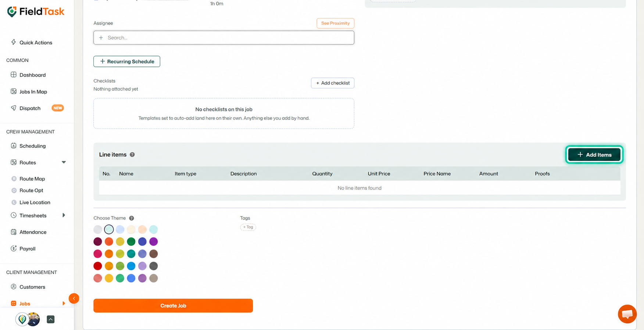
Task: Expand the Jobs submenu arrow
Action: click(64, 304)
